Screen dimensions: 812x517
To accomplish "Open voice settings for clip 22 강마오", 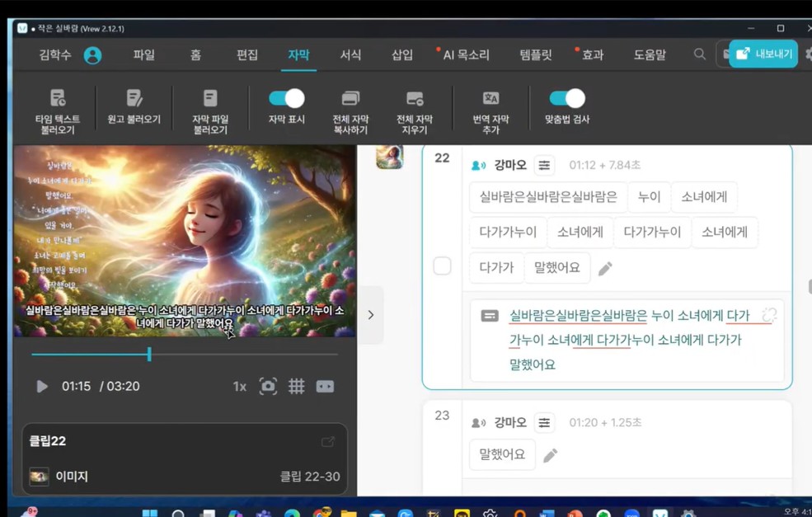I will (544, 165).
